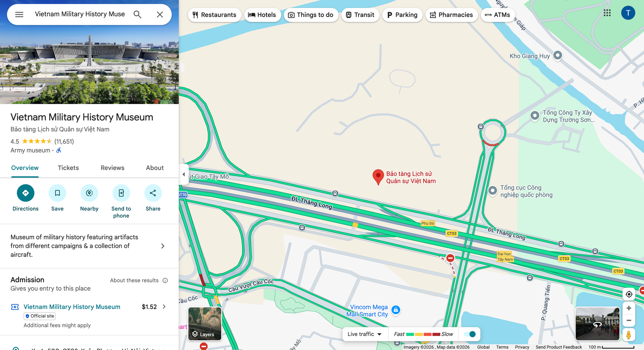Zoom in with the plus button

tap(629, 308)
